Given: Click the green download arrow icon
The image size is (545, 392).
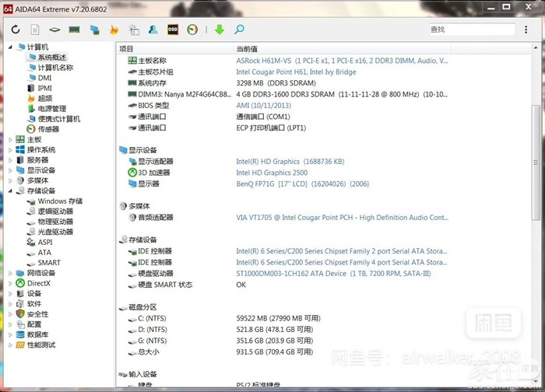Looking at the screenshot, I should click(x=219, y=30).
